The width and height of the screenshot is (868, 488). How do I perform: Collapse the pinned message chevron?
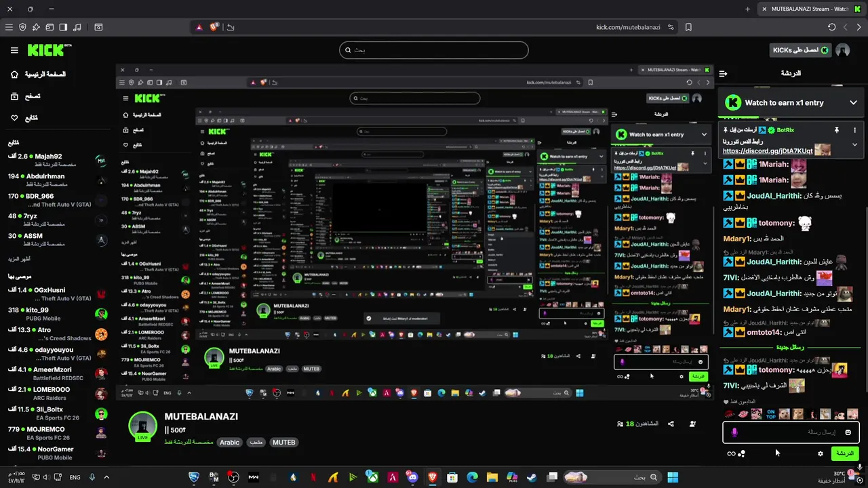click(854, 144)
